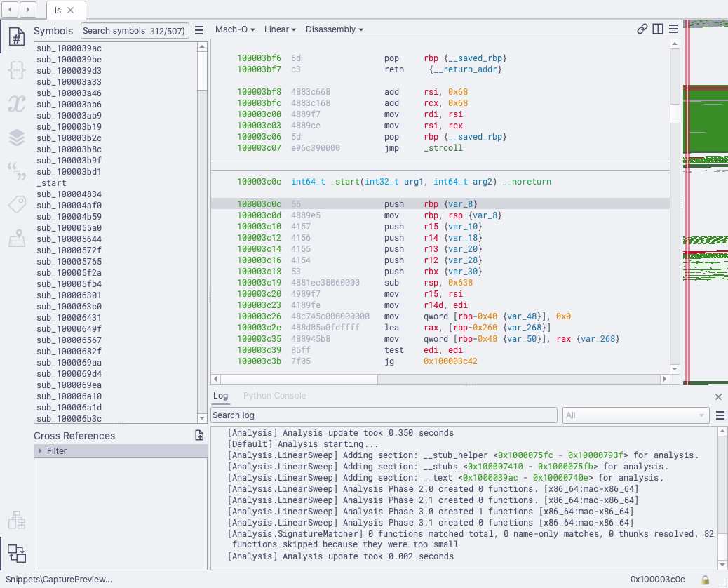
Task: Open the Memory Map sidebar icon
Action: (17, 239)
